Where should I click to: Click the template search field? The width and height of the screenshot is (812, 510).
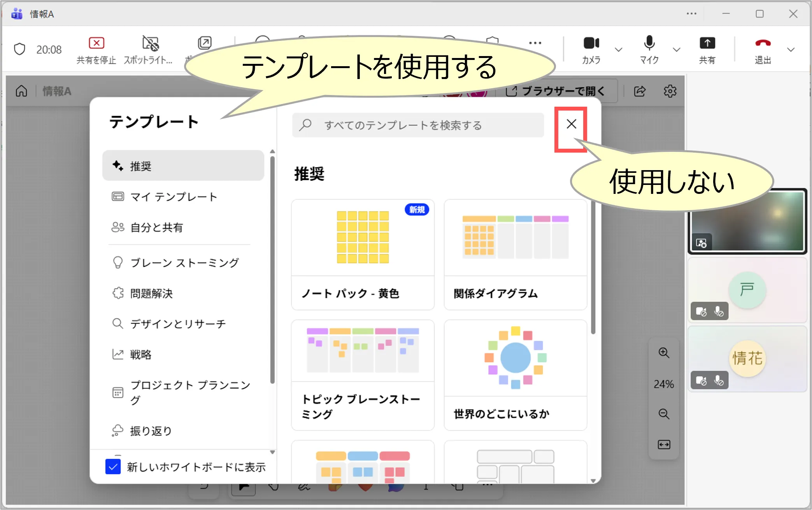(418, 125)
